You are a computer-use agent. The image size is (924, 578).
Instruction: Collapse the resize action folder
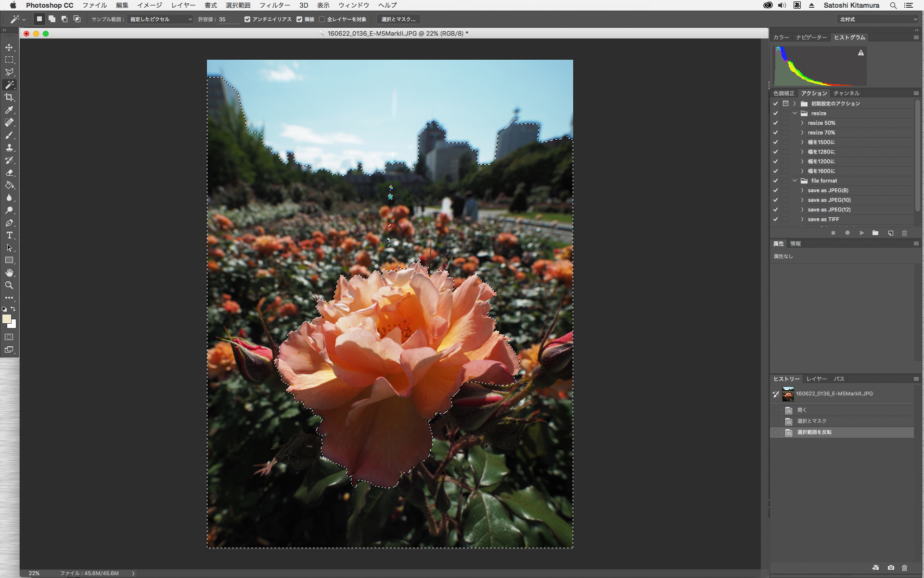coord(795,113)
